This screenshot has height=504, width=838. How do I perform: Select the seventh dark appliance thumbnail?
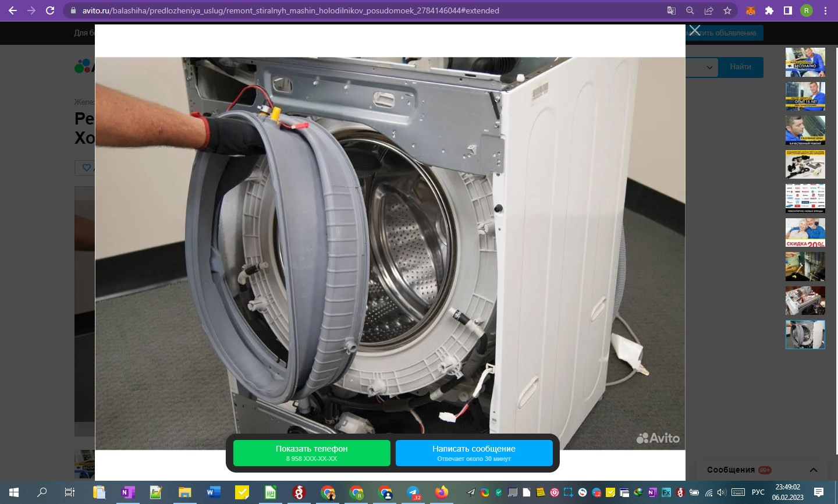point(805,267)
